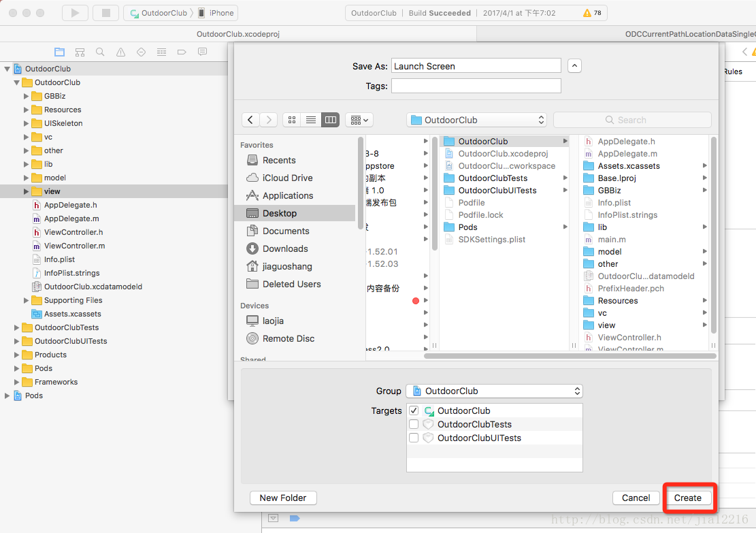Open the OutdoorClub location path dropdown
Screen dimensions: 756x533
click(x=477, y=120)
